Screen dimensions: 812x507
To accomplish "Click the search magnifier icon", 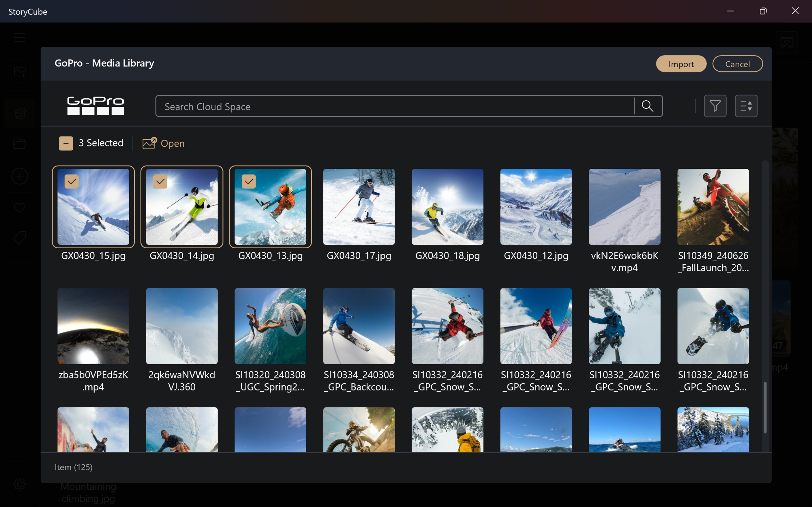I will (647, 106).
